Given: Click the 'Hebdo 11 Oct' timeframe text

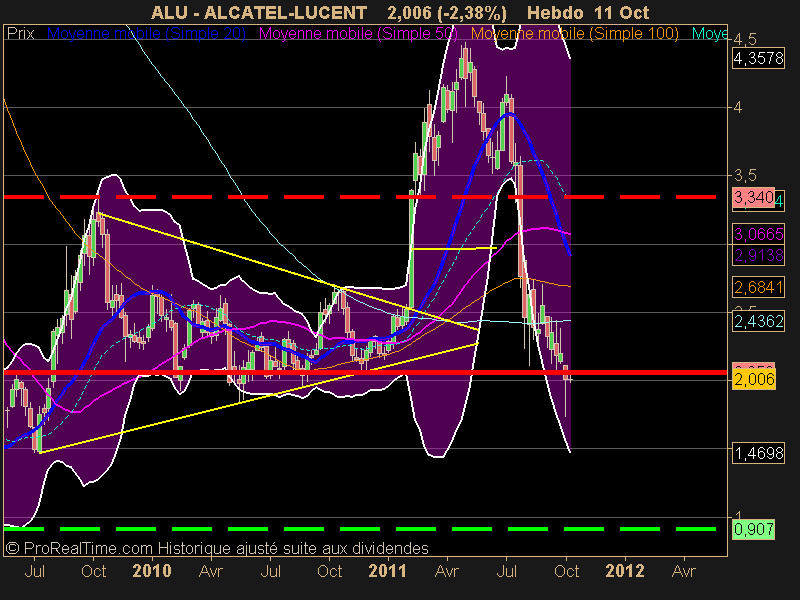Looking at the screenshot, I should [x=588, y=12].
